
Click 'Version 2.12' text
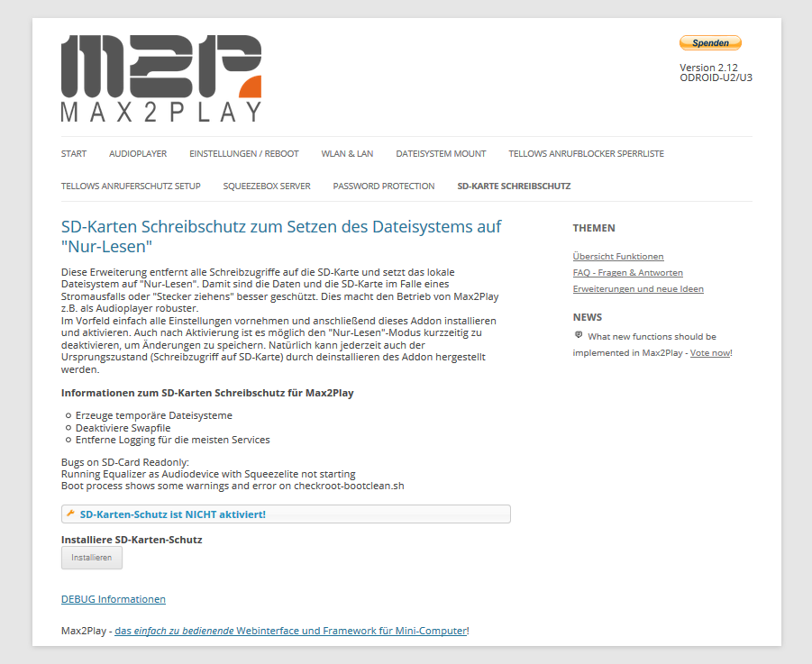pos(708,68)
